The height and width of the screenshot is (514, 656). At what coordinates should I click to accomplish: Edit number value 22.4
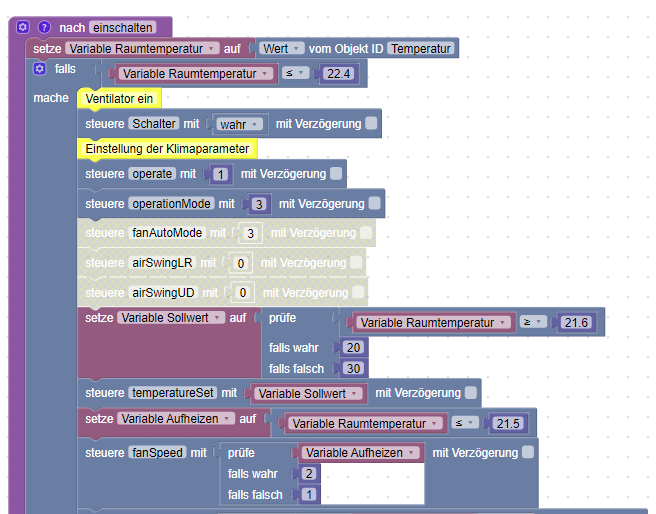pos(338,74)
